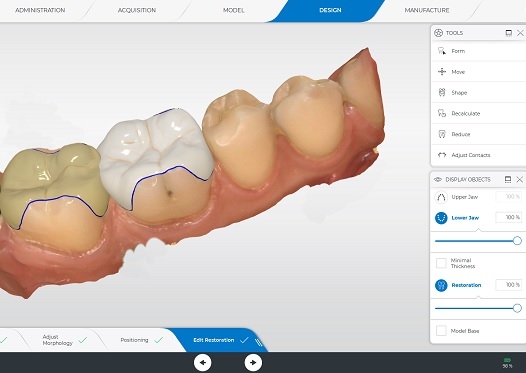This screenshot has width=526, height=373.
Task: Click the Reduce label
Action: [461, 134]
